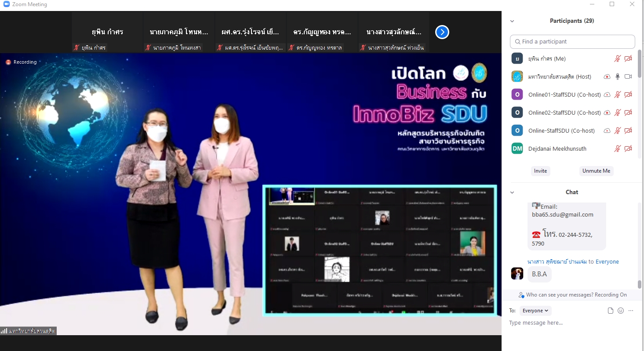Click the magnifier icon in participant search
The height and width of the screenshot is (351, 644).
(517, 41)
